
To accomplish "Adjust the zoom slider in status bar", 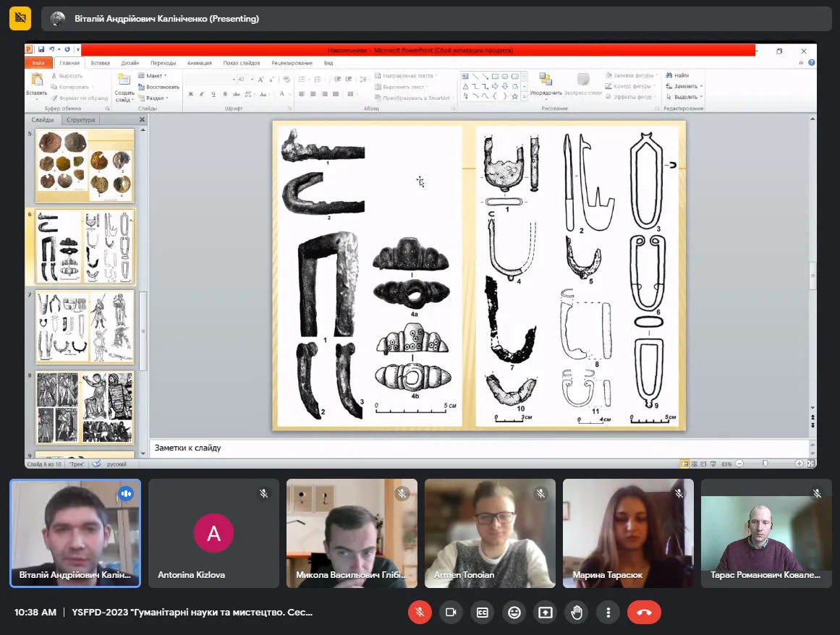I will coord(764,464).
